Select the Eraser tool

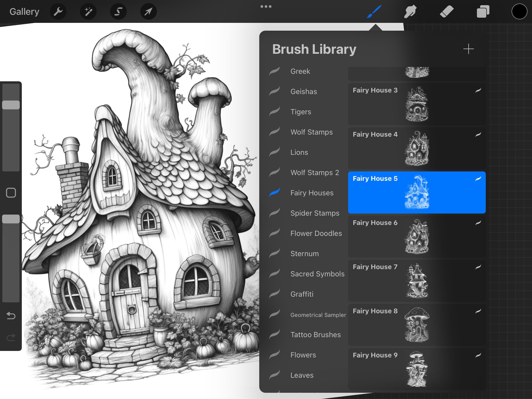447,11
